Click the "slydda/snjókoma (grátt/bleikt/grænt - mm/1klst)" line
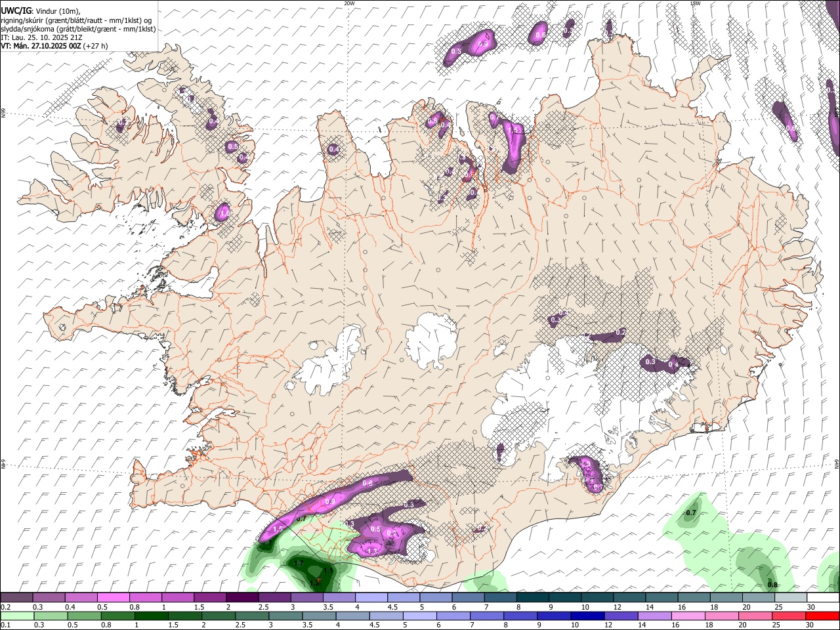The height and width of the screenshot is (630, 840). click(x=78, y=29)
